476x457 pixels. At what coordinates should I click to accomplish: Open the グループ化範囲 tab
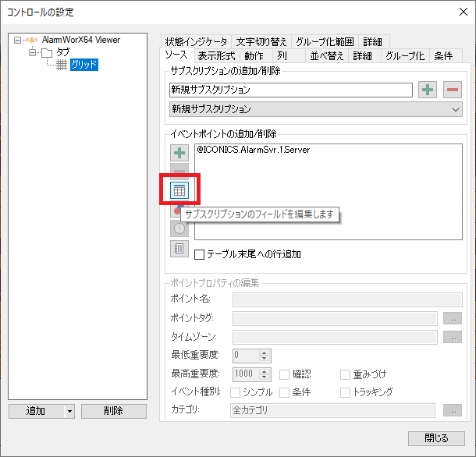point(325,41)
